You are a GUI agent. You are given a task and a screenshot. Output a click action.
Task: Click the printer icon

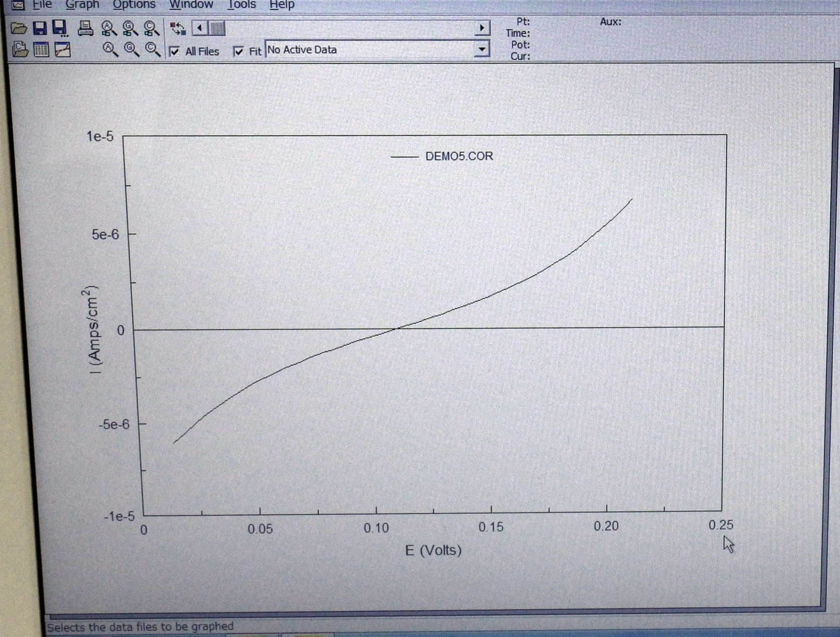pos(85,28)
